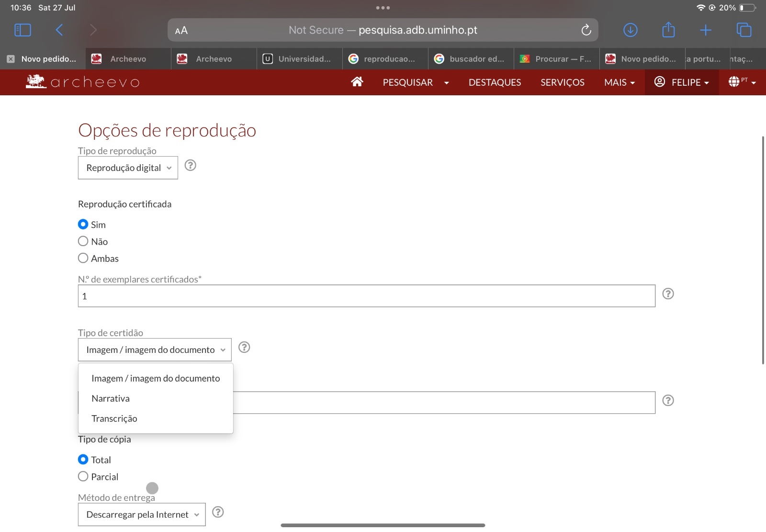
Task: Open help icon beside the lower text field
Action: (668, 400)
